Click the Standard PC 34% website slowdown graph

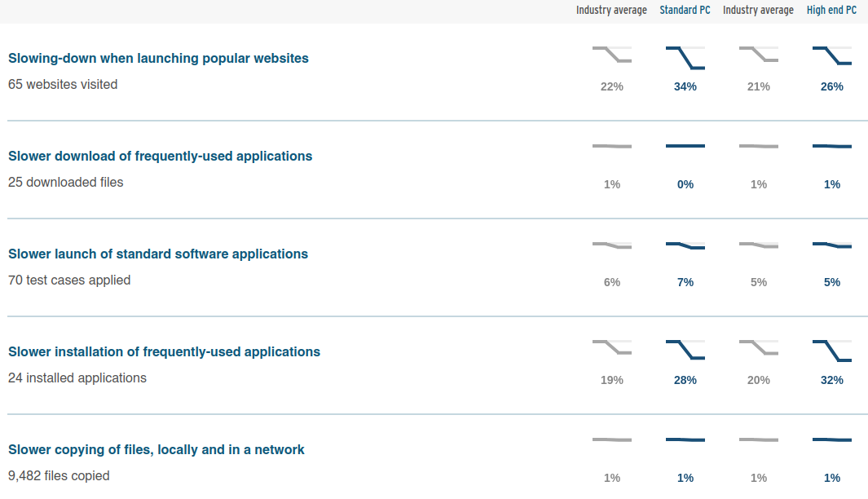685,58
